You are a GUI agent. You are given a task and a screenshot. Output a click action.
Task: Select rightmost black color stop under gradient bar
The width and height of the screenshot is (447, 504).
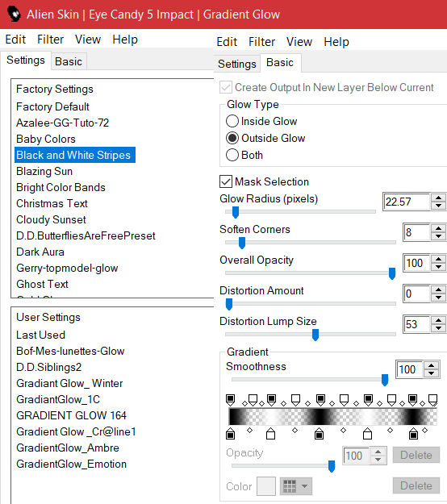[x=413, y=434]
